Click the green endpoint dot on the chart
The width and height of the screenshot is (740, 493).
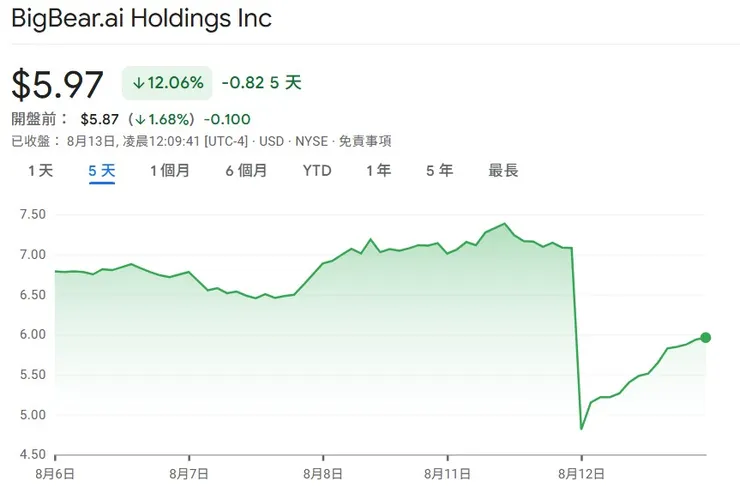(x=706, y=338)
